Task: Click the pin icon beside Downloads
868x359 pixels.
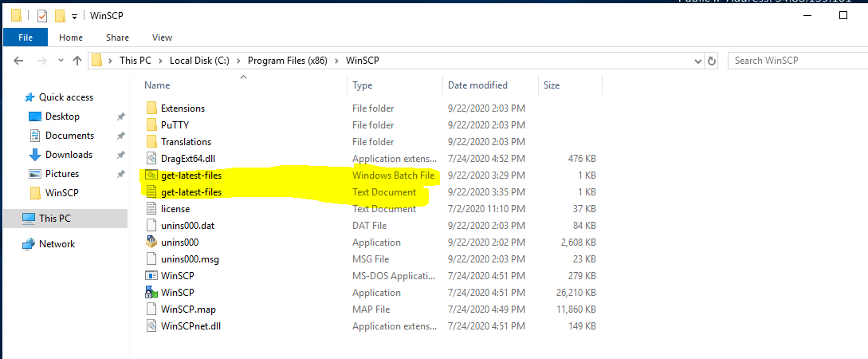Action: (120, 155)
